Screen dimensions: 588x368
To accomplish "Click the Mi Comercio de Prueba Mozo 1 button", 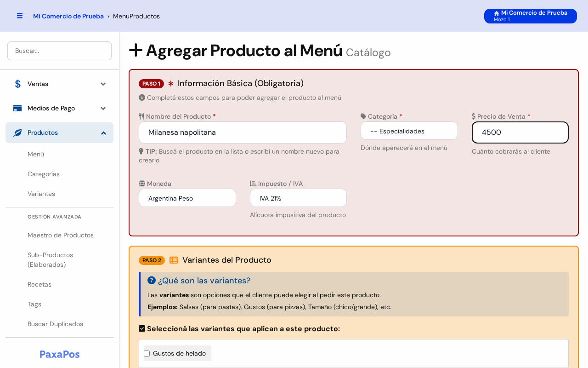I will pos(531,16).
